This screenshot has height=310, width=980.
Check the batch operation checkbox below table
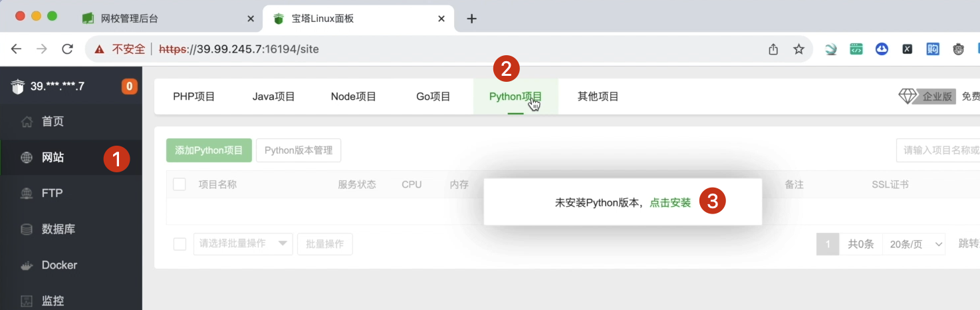pyautogui.click(x=180, y=244)
